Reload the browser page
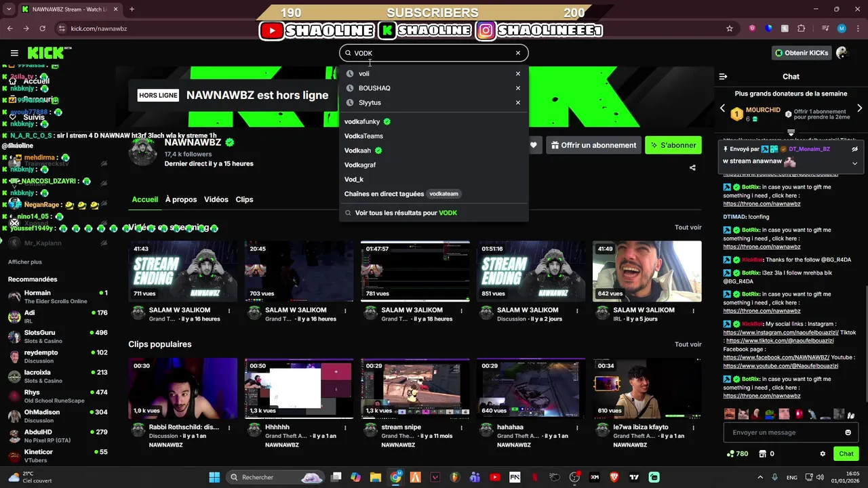Image resolution: width=868 pixels, height=488 pixels. coord(42,28)
